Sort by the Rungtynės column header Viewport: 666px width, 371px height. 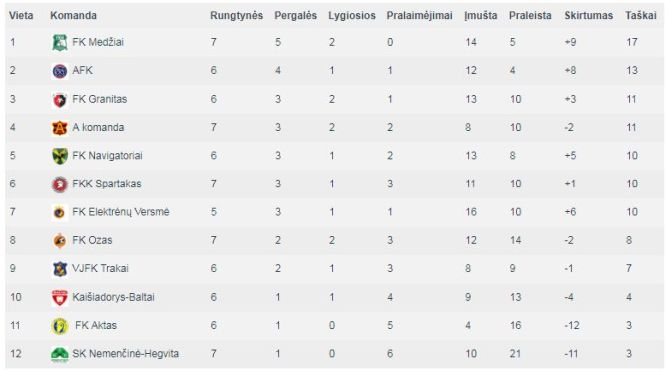pyautogui.click(x=237, y=16)
